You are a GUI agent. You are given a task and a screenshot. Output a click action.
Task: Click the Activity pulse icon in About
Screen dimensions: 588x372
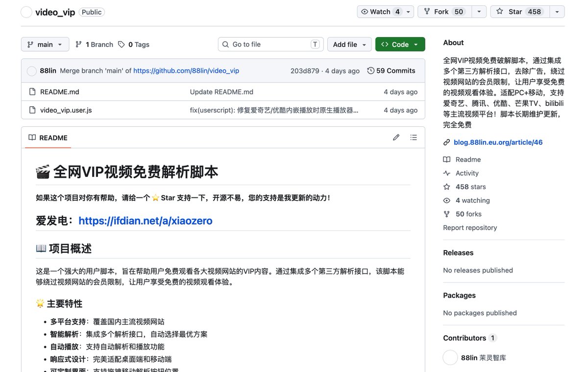point(446,173)
